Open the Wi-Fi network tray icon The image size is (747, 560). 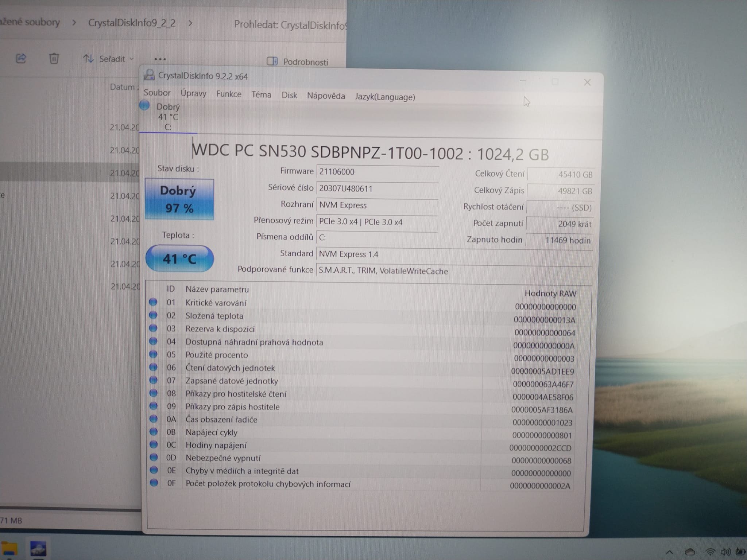[x=710, y=552]
